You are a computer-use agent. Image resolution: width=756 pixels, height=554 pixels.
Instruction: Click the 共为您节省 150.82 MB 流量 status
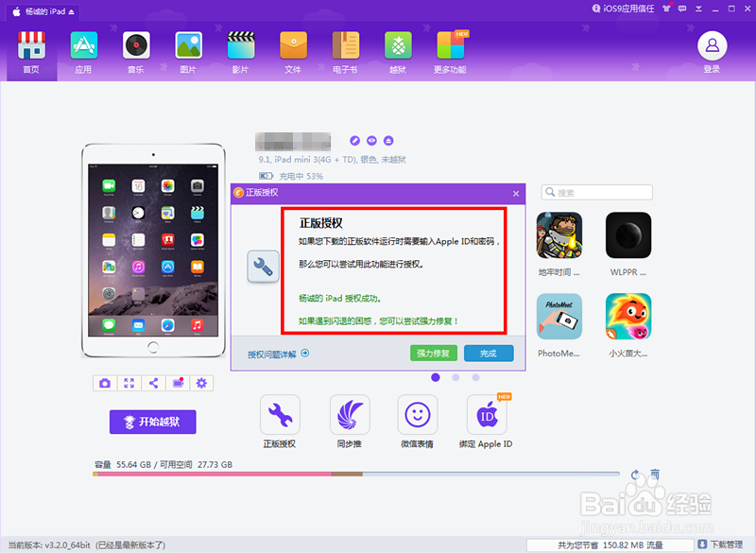coord(610,545)
